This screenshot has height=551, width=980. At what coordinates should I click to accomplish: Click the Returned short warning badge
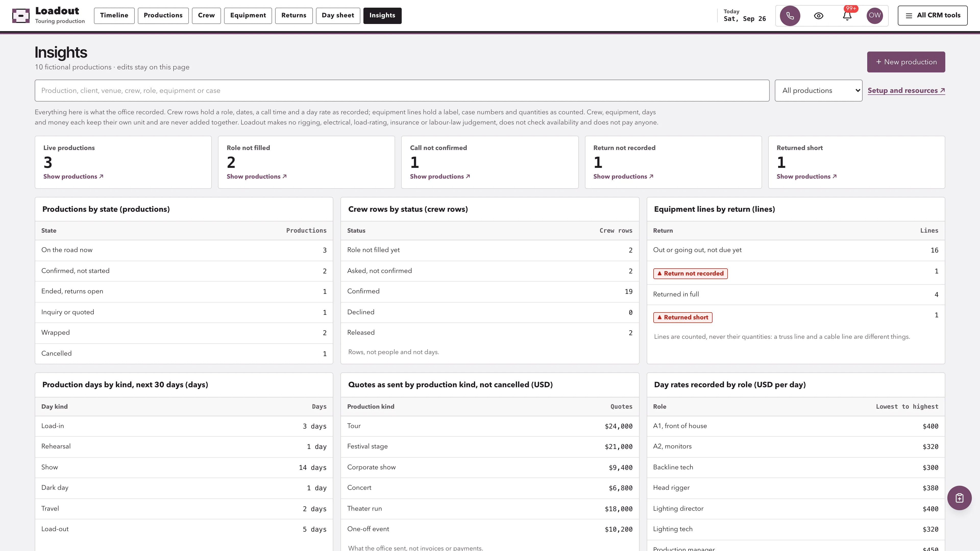(x=682, y=317)
